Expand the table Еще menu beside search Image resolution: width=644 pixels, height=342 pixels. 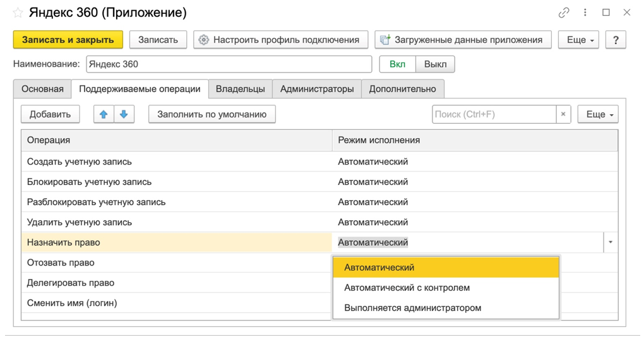coord(597,114)
